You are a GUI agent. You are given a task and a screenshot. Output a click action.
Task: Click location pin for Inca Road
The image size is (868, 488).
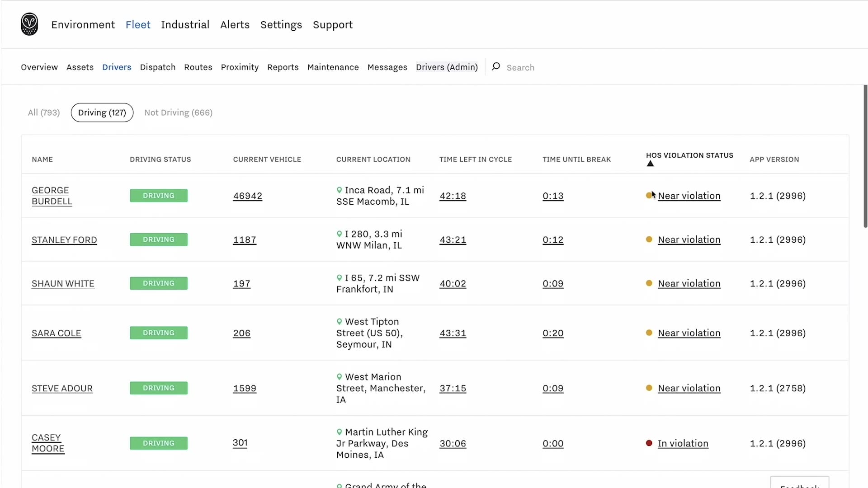click(x=339, y=190)
